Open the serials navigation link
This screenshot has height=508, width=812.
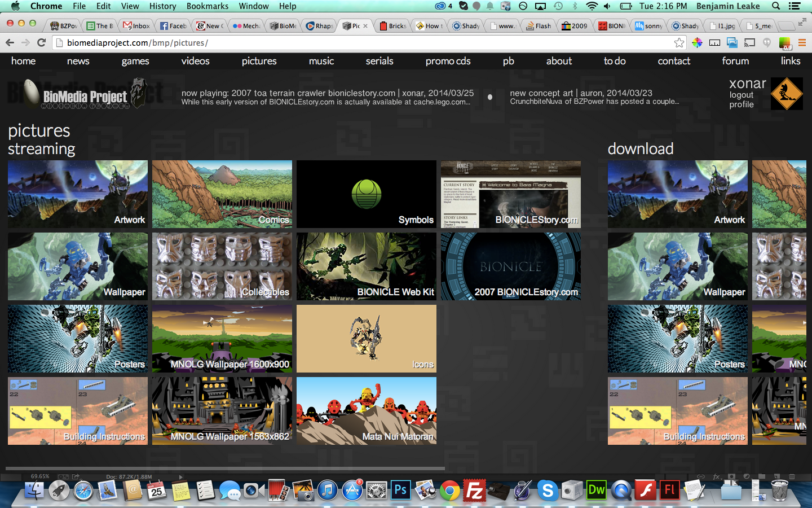379,61
